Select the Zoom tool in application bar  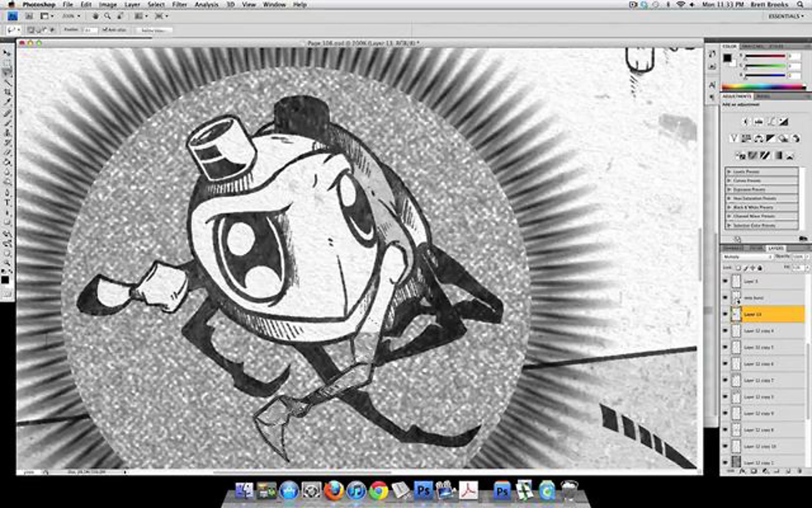pyautogui.click(x=108, y=16)
